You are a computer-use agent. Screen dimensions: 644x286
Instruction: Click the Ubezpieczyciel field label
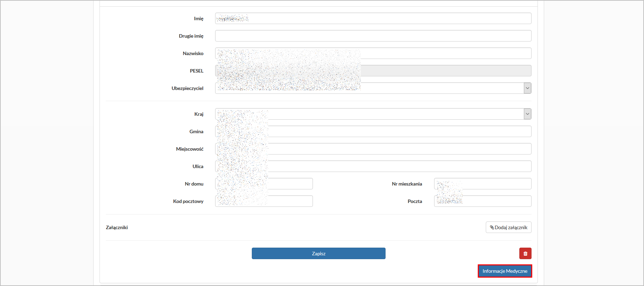click(187, 88)
